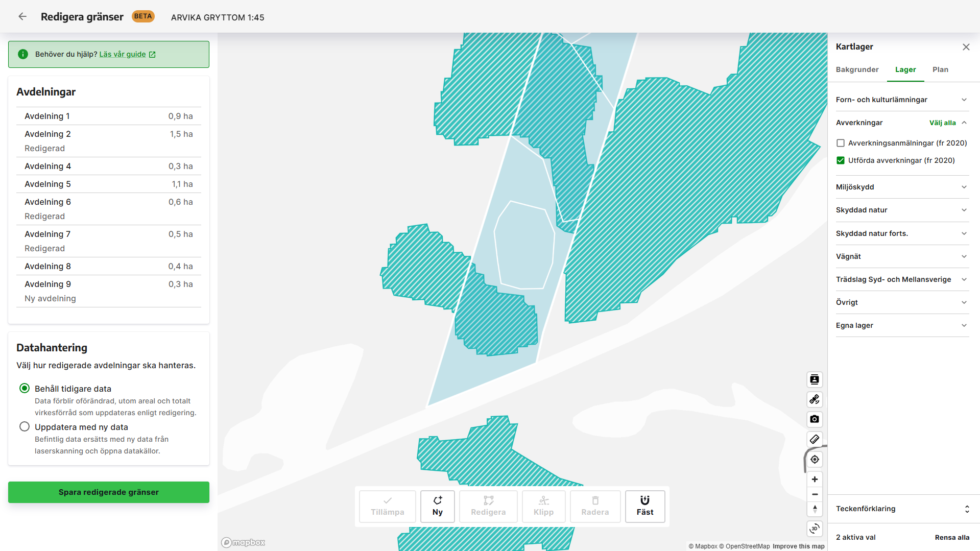Click the Mapbox logo

(243, 542)
